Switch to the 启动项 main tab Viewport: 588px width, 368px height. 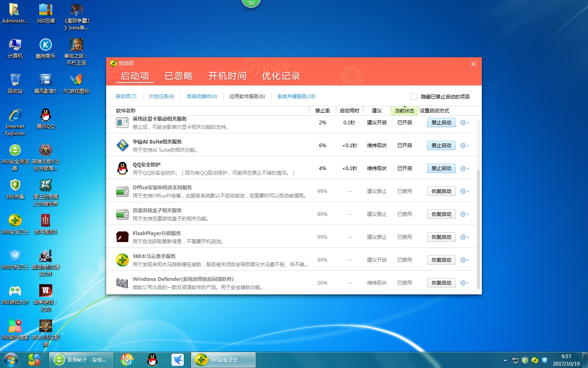(135, 76)
